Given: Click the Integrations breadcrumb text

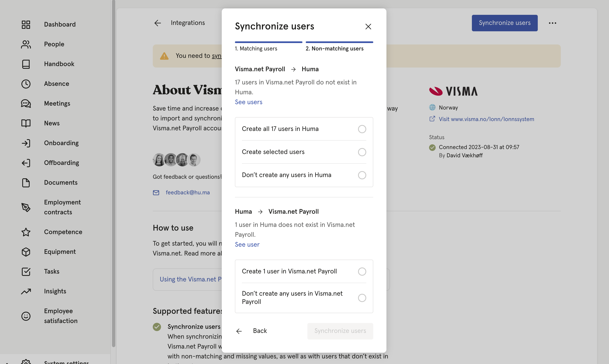Looking at the screenshot, I should (188, 23).
